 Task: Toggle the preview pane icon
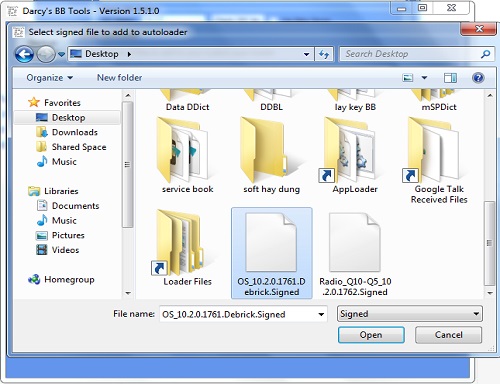[x=450, y=78]
